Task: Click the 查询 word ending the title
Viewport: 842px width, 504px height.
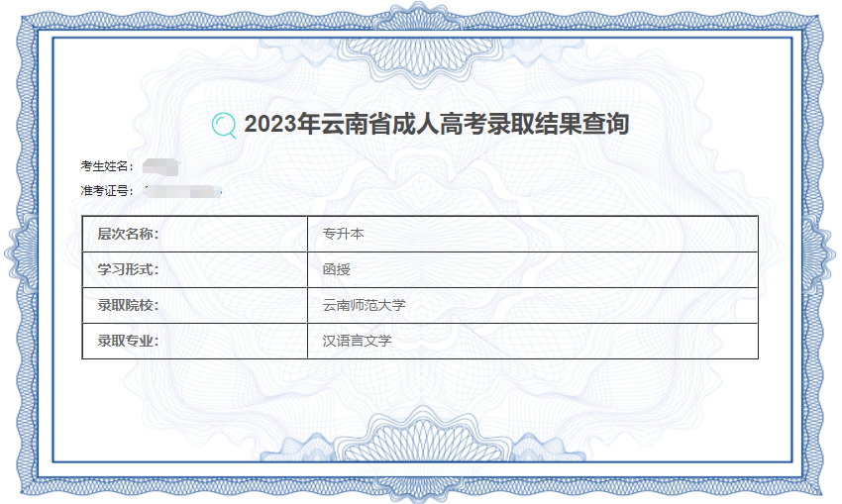Action: 605,124
